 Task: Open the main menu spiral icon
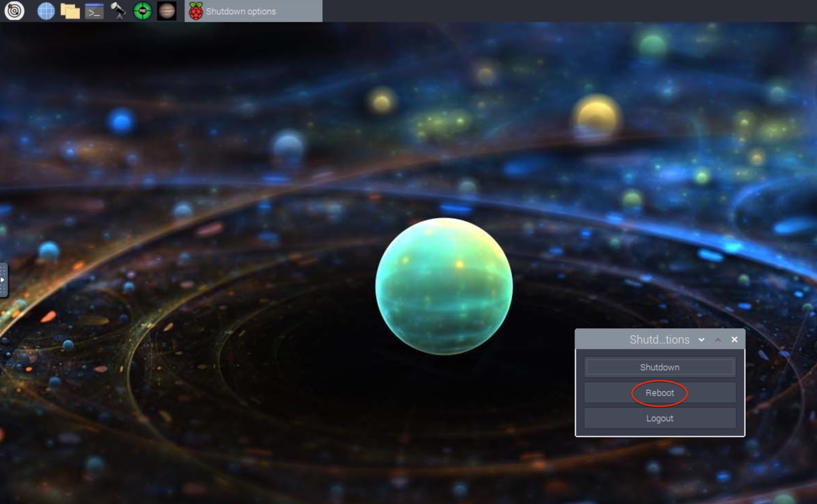[x=14, y=11]
